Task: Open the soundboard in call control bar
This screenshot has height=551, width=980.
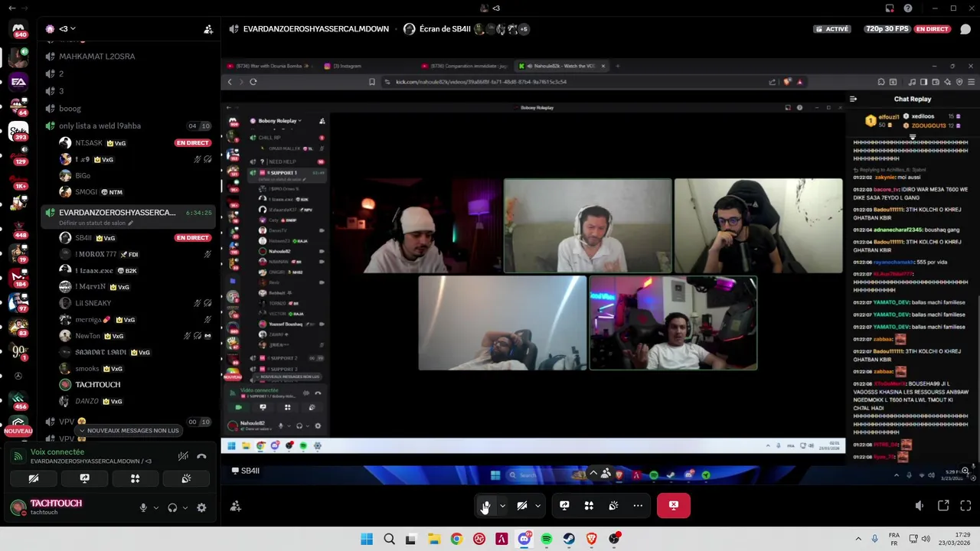Action: [613, 505]
